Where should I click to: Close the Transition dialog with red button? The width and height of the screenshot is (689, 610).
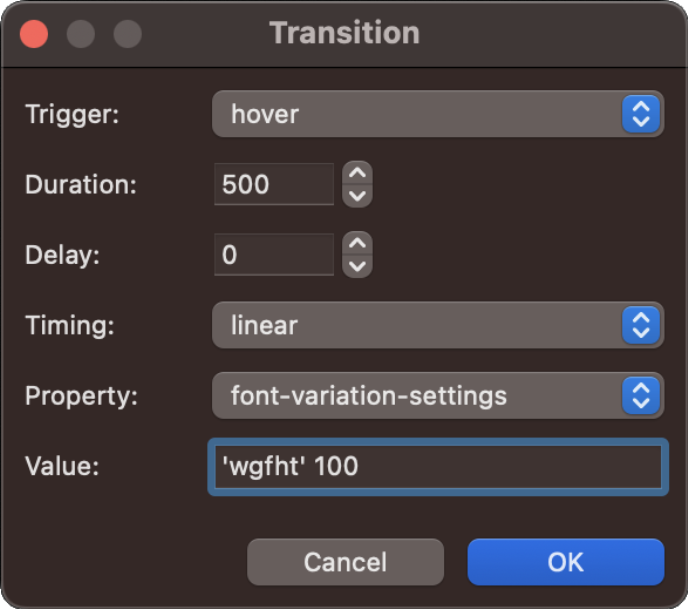[35, 34]
